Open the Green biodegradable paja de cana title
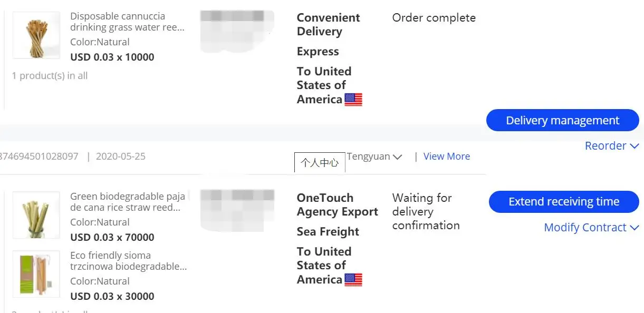Image resolution: width=644 pixels, height=313 pixels. tap(127, 202)
